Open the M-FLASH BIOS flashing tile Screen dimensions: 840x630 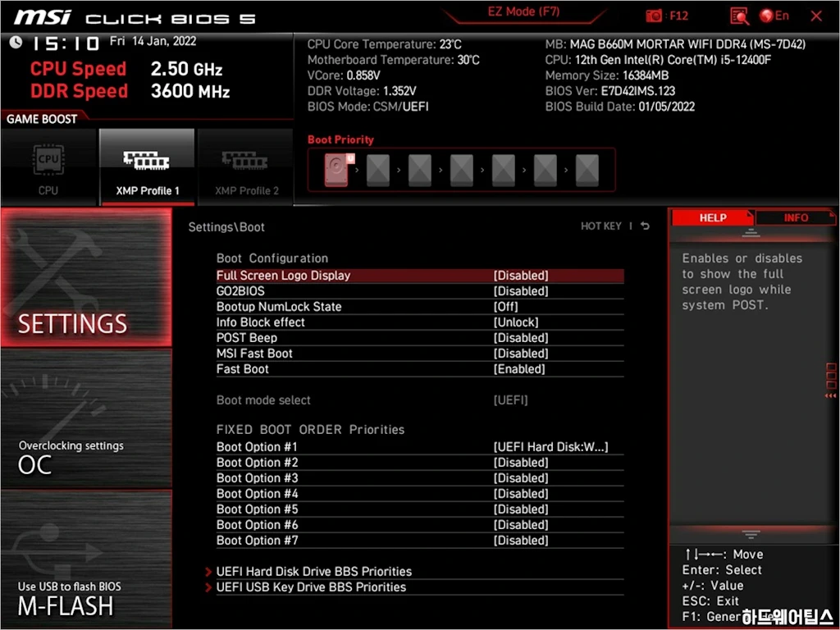point(87,559)
